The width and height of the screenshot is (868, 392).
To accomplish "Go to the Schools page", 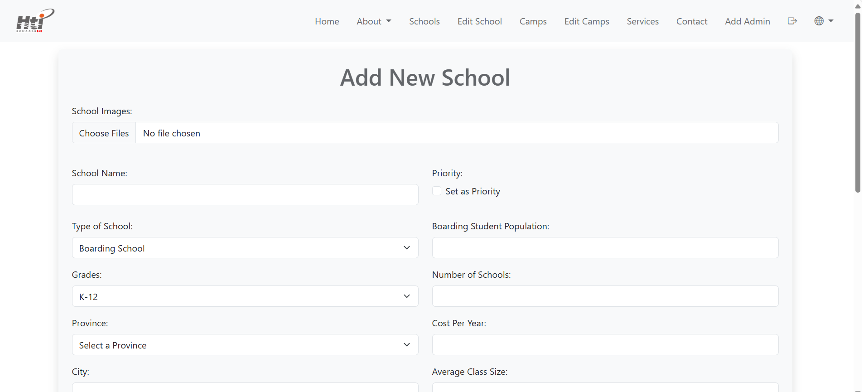I will 424,21.
